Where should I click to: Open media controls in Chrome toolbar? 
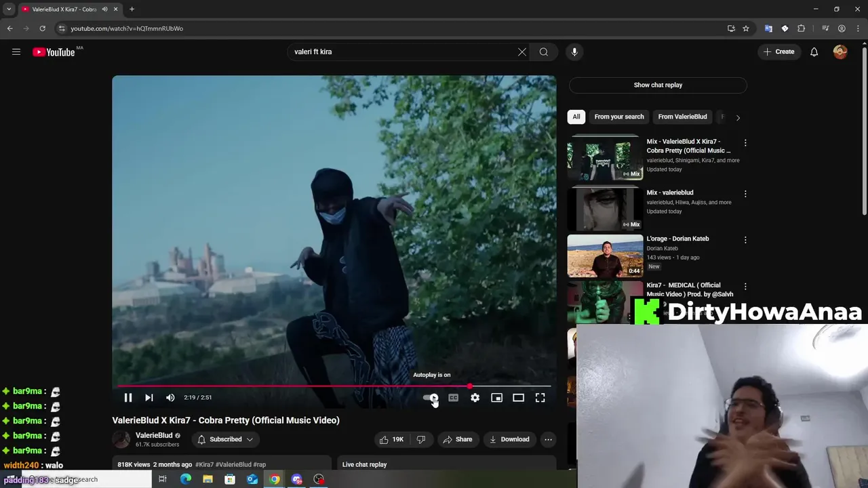pyautogui.click(x=825, y=28)
